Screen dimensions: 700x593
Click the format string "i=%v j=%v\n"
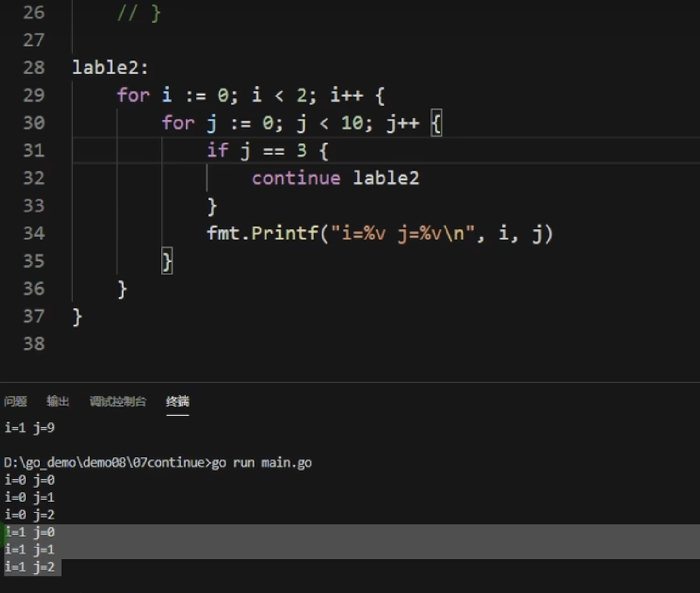coord(403,234)
